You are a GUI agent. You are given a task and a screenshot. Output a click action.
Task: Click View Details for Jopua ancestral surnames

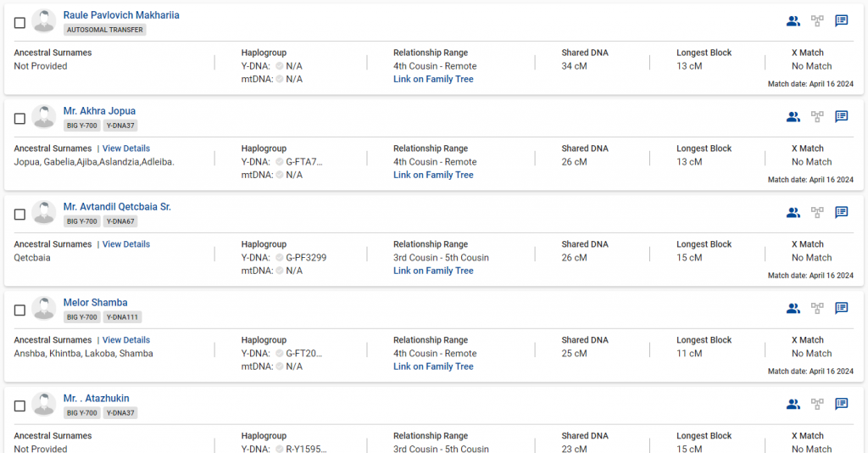tap(126, 148)
